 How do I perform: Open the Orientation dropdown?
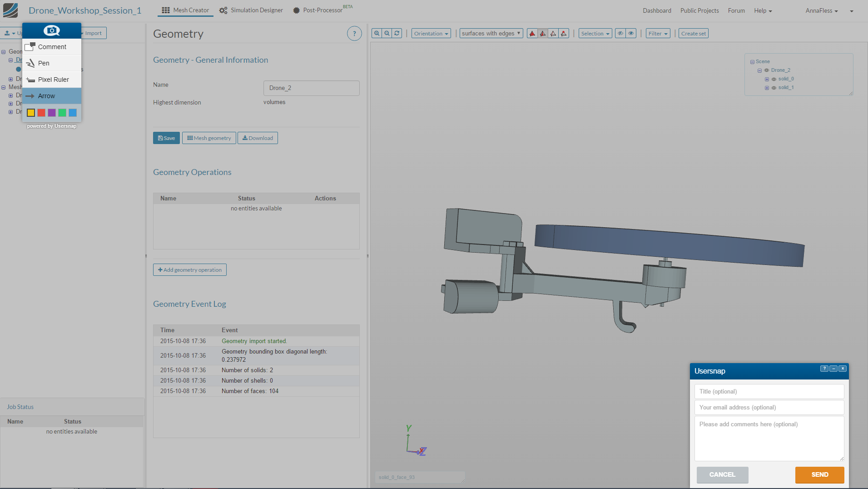431,34
